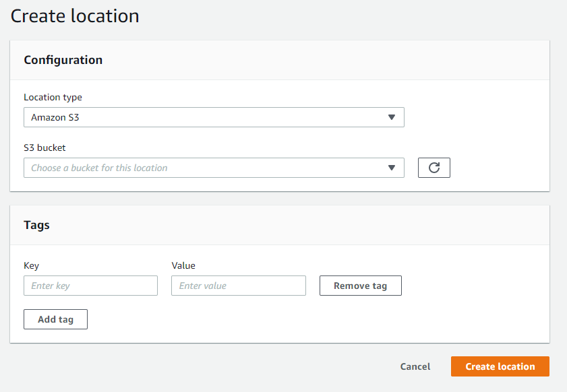
Task: Click the Create location button
Action: pos(500,366)
